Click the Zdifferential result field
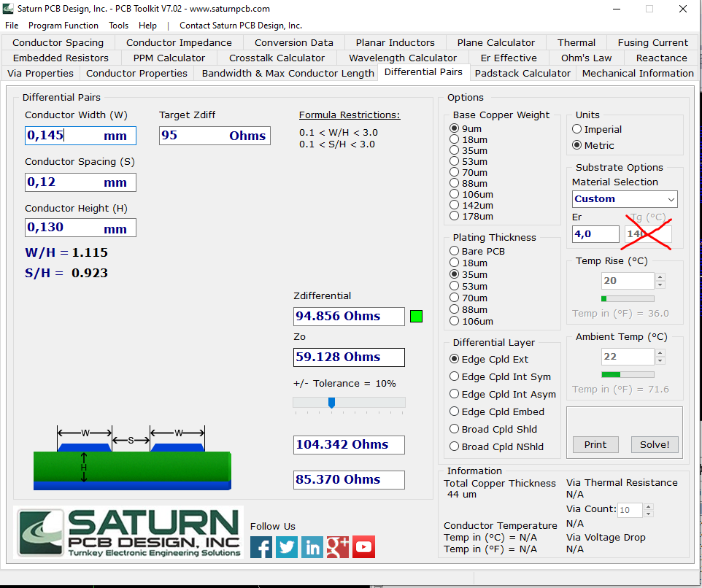 350,317
